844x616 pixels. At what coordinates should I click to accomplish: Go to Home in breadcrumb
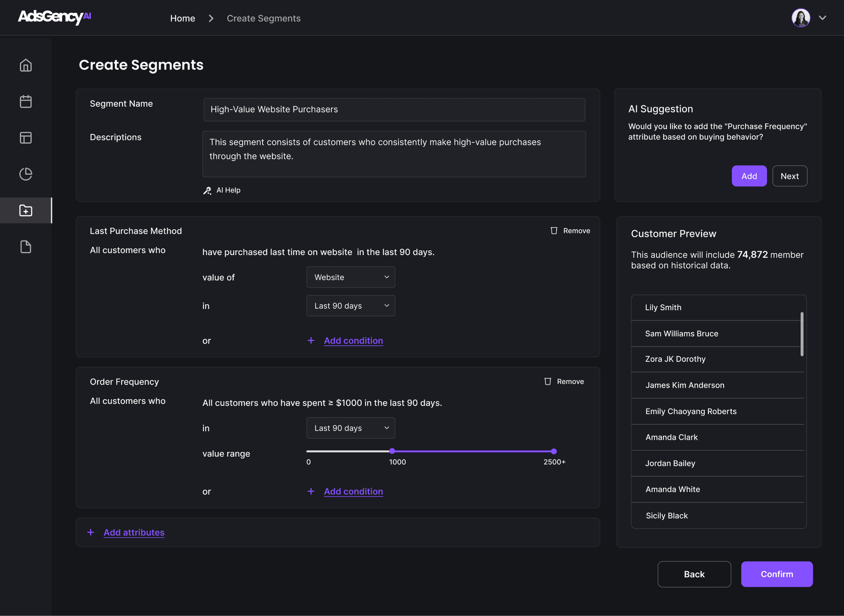(183, 18)
